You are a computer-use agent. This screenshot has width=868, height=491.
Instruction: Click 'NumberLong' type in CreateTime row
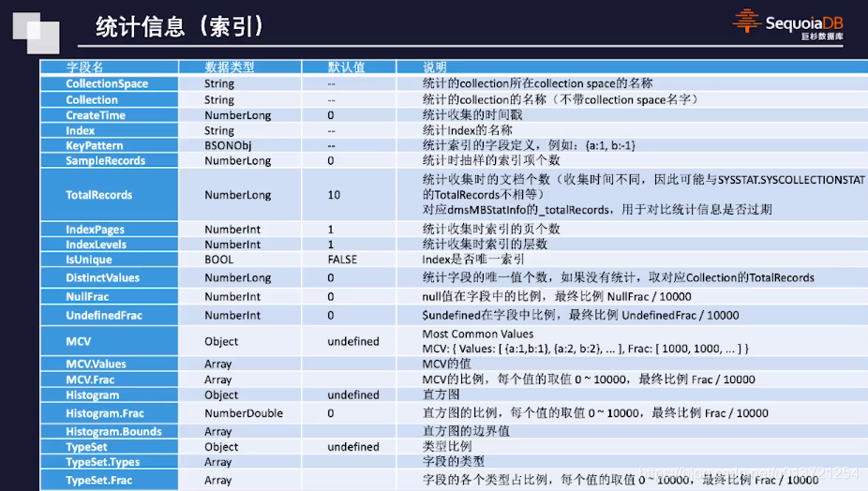[x=237, y=115]
